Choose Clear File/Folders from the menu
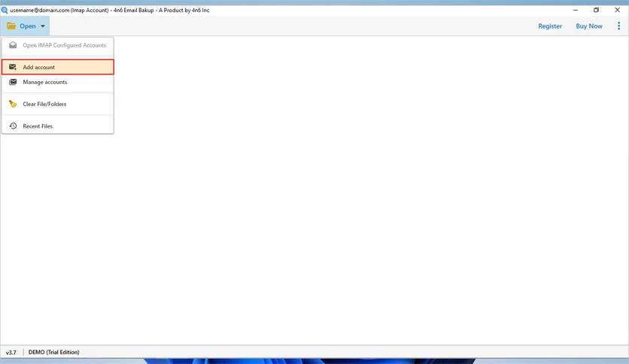 click(x=58, y=104)
